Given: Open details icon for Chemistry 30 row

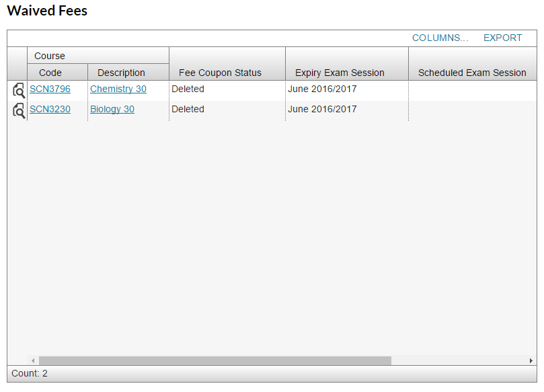Looking at the screenshot, I should 18,90.
